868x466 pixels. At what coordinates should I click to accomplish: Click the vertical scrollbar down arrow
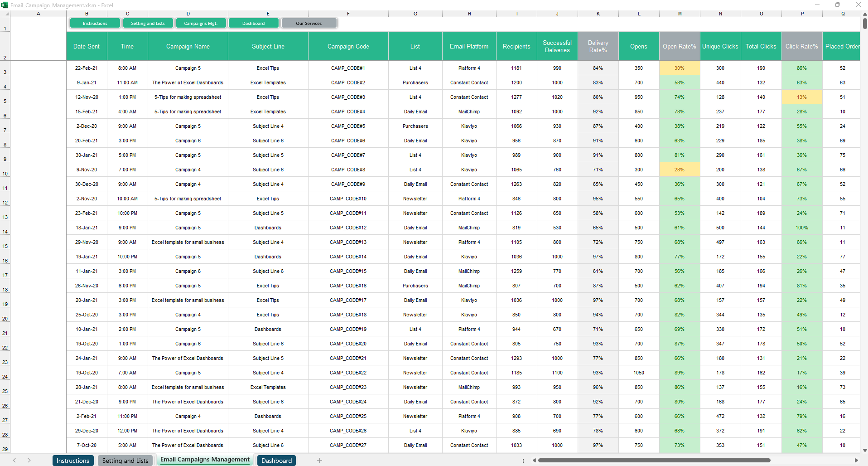864,450
